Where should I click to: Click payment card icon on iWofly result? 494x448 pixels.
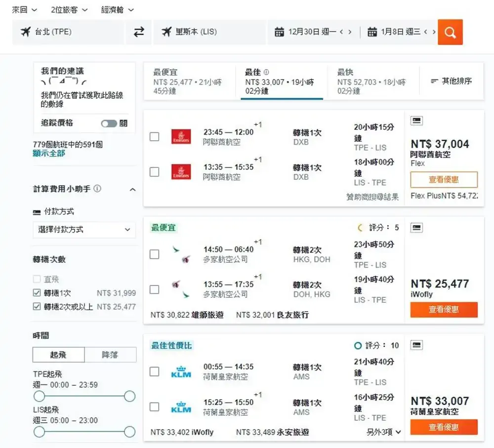pos(416,228)
